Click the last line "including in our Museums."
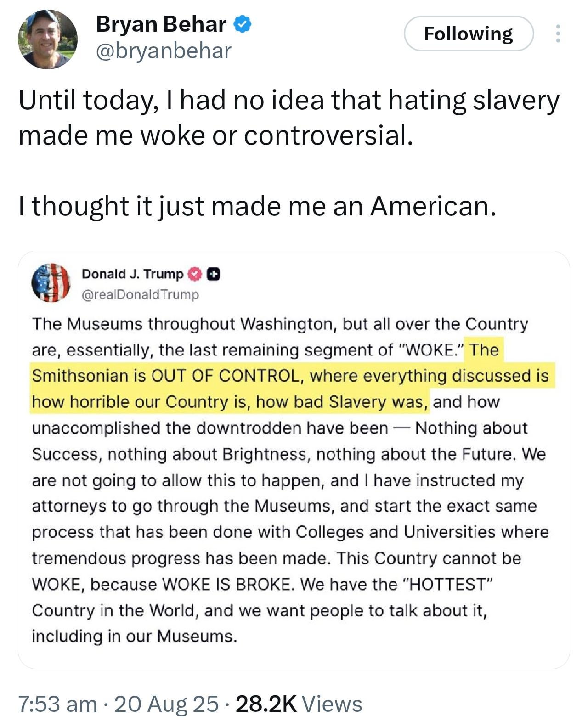The height and width of the screenshot is (727, 588). click(135, 637)
